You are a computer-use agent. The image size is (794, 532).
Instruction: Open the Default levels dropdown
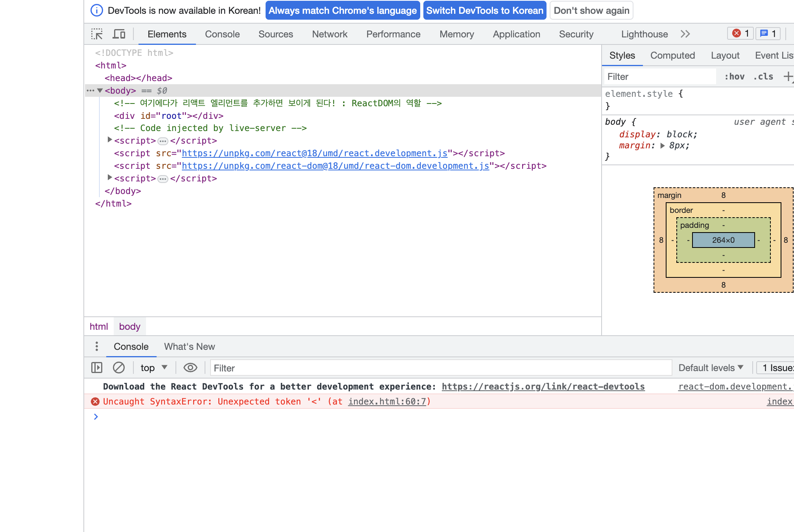pos(710,368)
